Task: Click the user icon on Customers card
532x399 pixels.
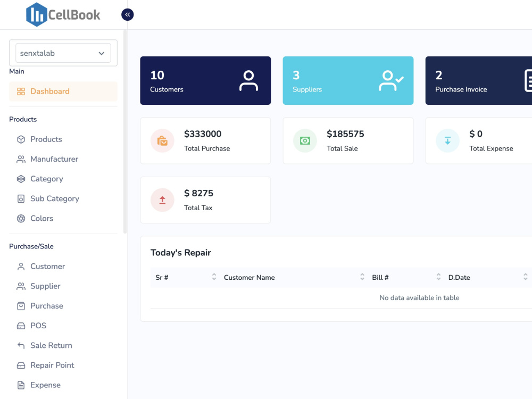Action: [x=248, y=81]
